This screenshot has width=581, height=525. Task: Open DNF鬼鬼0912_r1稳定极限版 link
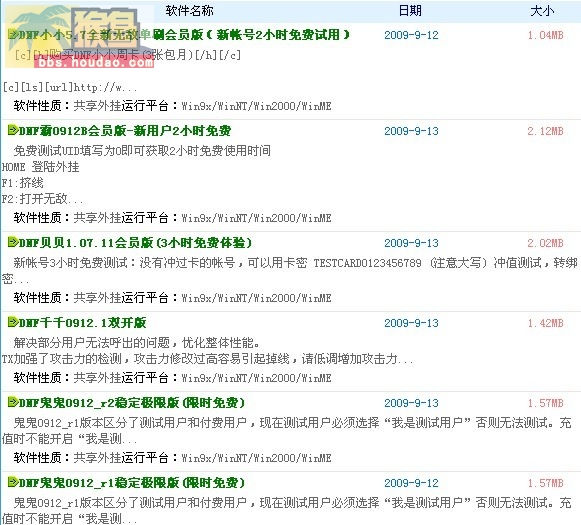click(x=132, y=483)
